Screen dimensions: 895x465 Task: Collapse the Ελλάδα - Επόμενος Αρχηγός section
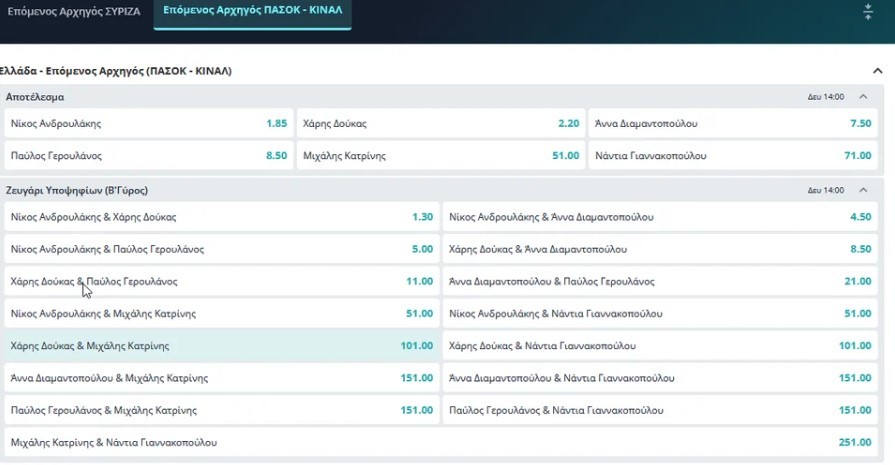point(877,71)
